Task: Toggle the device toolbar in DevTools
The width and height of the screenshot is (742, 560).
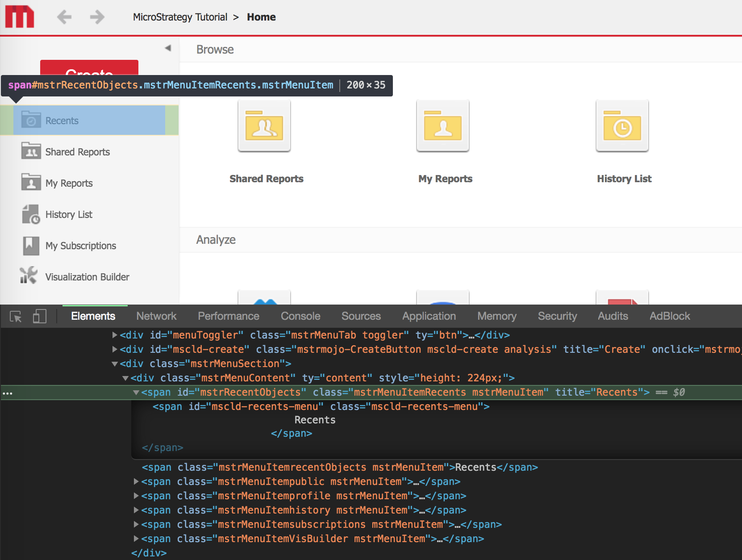Action: click(39, 316)
